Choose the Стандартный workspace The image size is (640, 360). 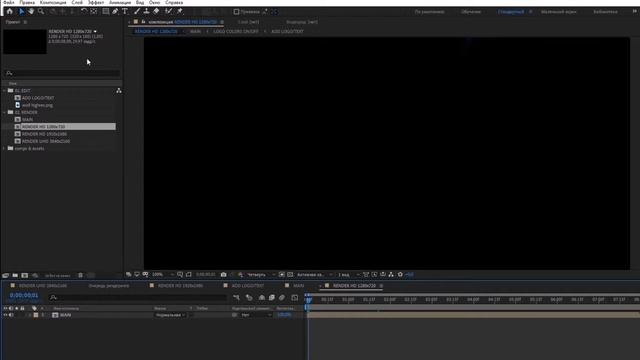[511, 12]
